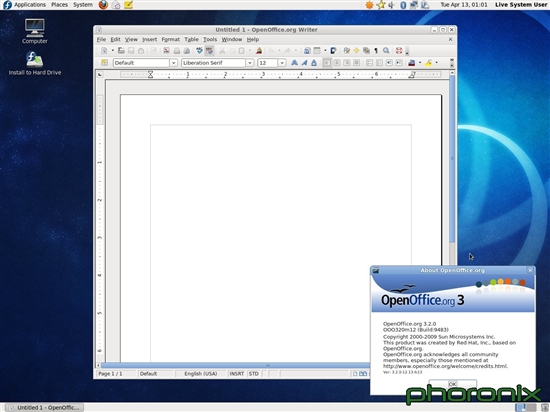Apply Highlighting color swatch button

[428, 63]
